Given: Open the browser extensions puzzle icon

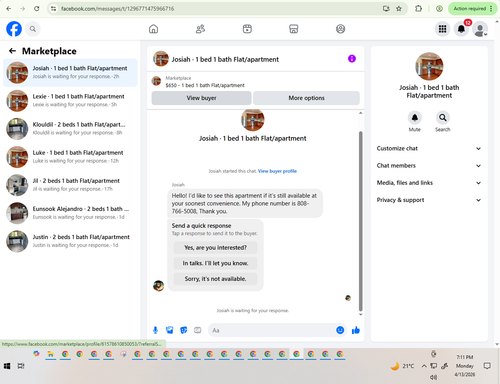Looking at the screenshot, I should pyautogui.click(x=418, y=9).
